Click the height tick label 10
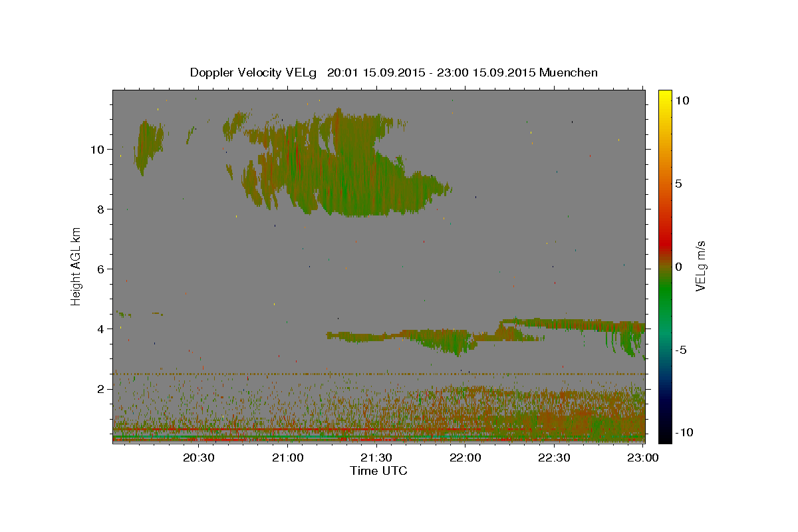The width and height of the screenshot is (798, 532). point(97,149)
